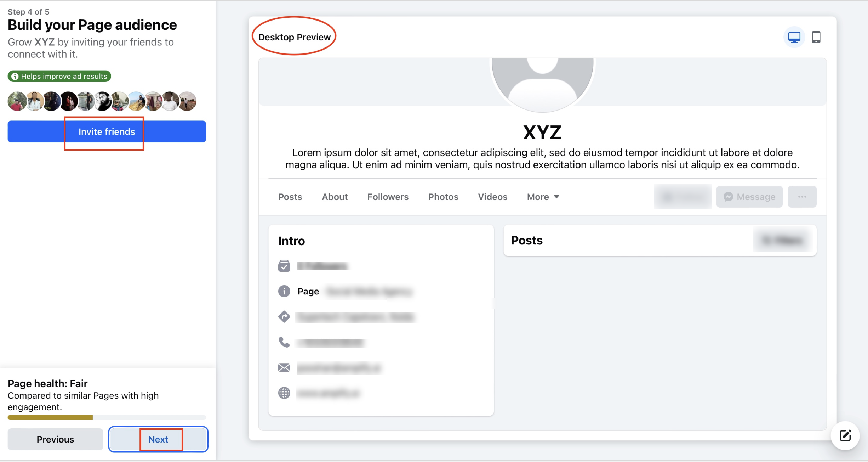868x462 pixels.
Task: Open the About tab
Action: pyautogui.click(x=335, y=197)
